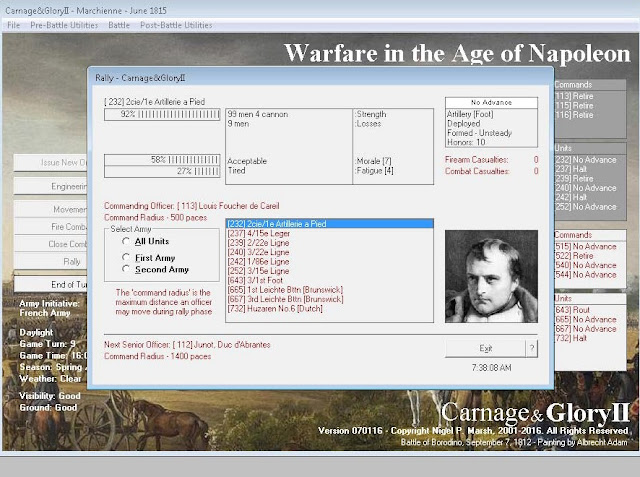This screenshot has width=640, height=477.
Task: Click the 58% morale progress bar
Action: (x=162, y=160)
